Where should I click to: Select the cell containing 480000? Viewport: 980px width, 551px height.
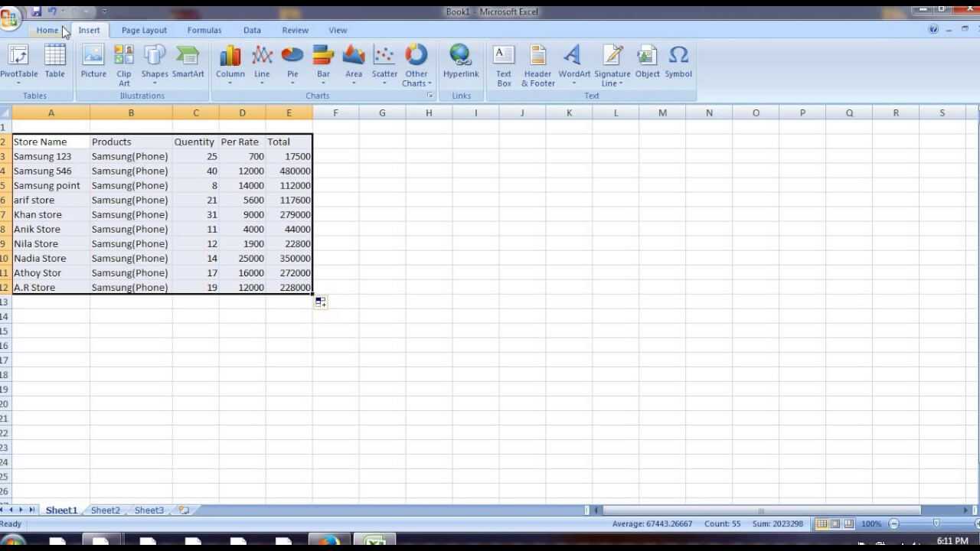(289, 171)
